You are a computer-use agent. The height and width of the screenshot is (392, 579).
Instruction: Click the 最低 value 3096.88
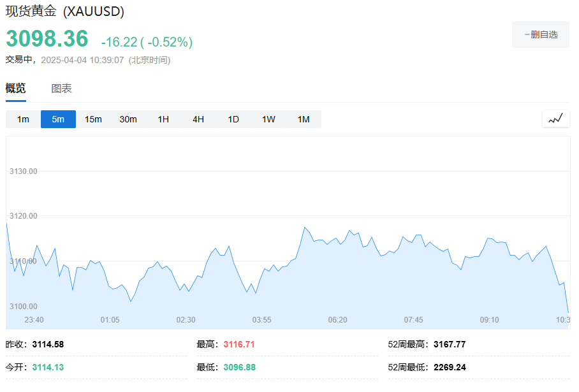[x=239, y=367]
